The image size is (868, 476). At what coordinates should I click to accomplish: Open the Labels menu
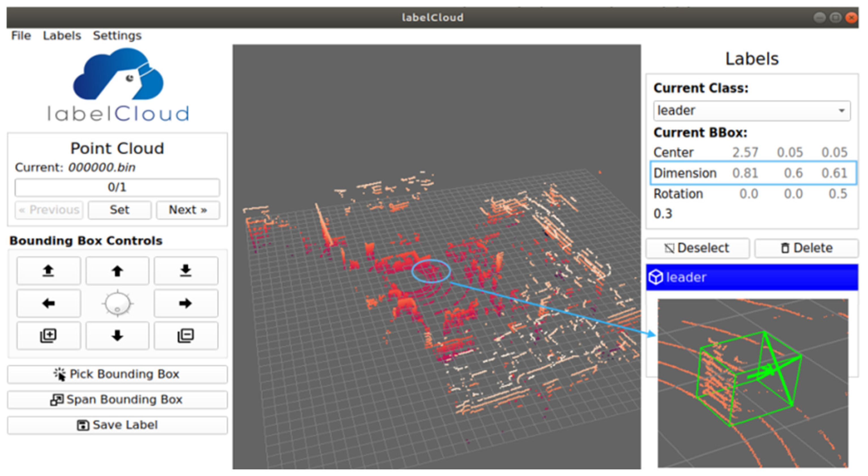click(x=62, y=35)
